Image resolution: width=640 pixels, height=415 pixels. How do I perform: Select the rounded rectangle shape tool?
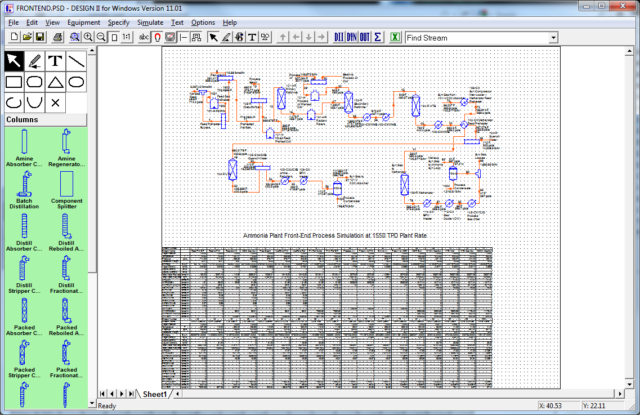(x=35, y=82)
